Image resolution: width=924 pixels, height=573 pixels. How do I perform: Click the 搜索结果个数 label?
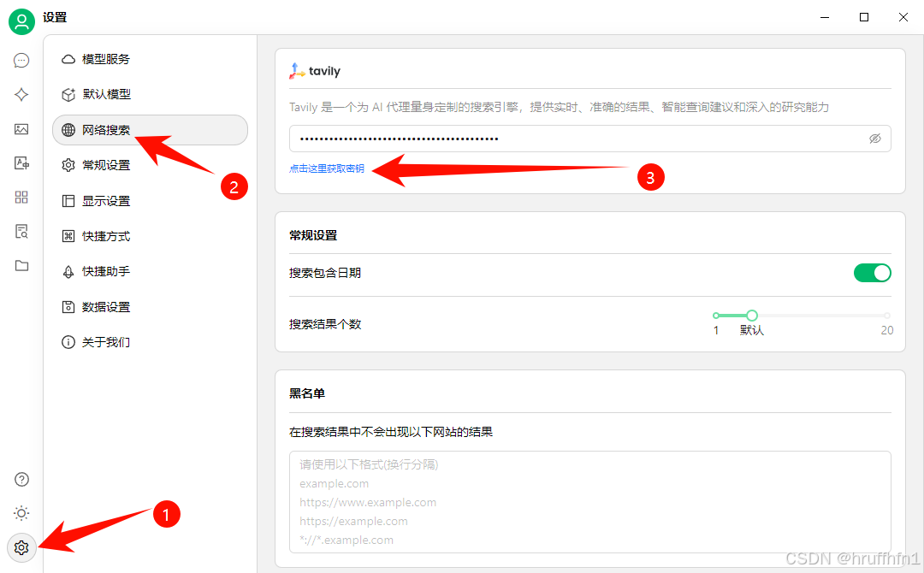[x=325, y=324]
